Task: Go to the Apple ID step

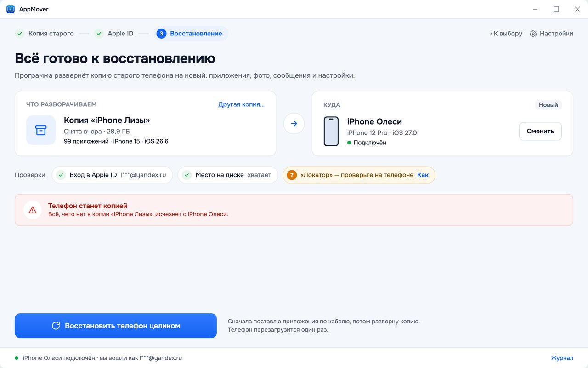Action: click(x=114, y=34)
